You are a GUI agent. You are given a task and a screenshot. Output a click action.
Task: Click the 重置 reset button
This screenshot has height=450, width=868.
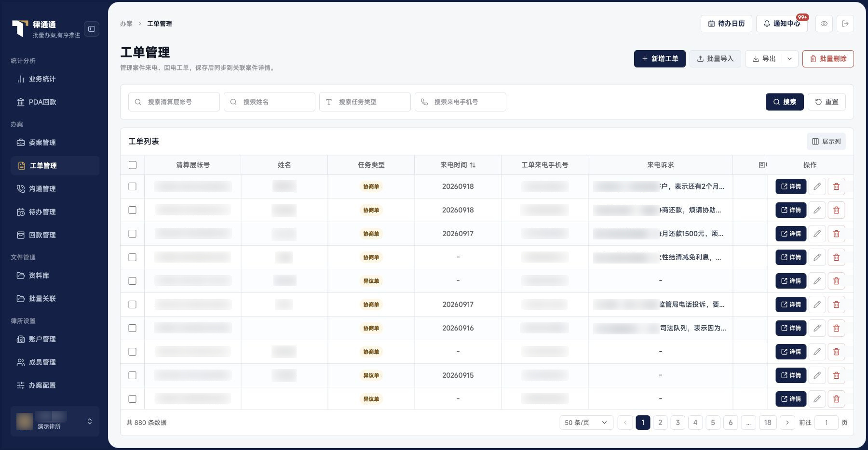pos(827,102)
